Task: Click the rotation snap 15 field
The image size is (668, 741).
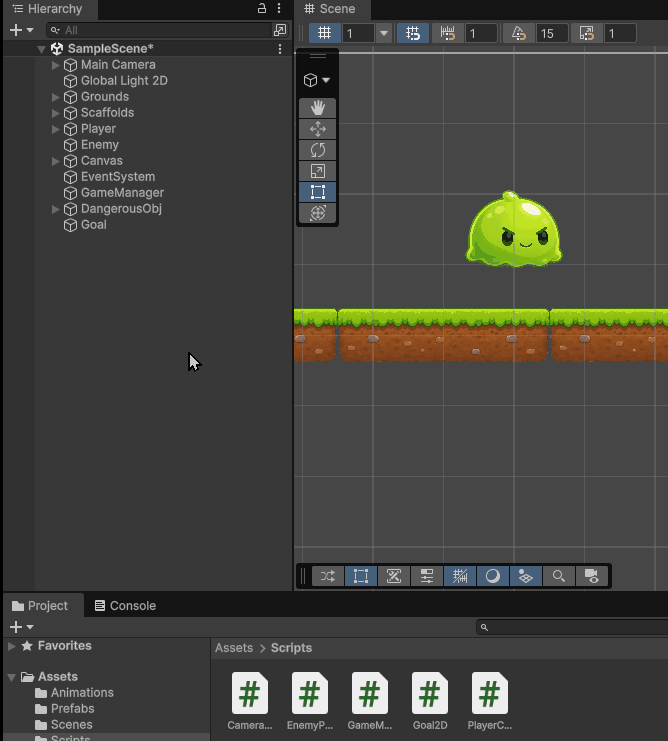Action: [x=552, y=33]
